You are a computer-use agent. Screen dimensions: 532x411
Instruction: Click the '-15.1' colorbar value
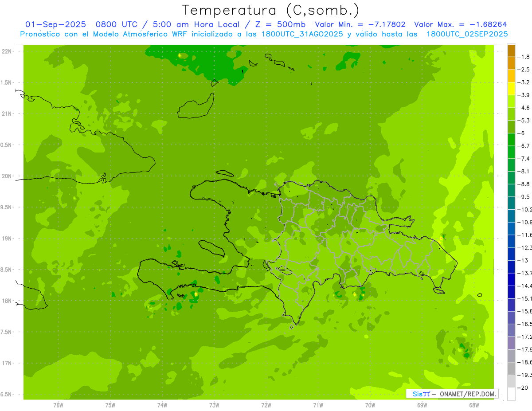tap(525, 298)
